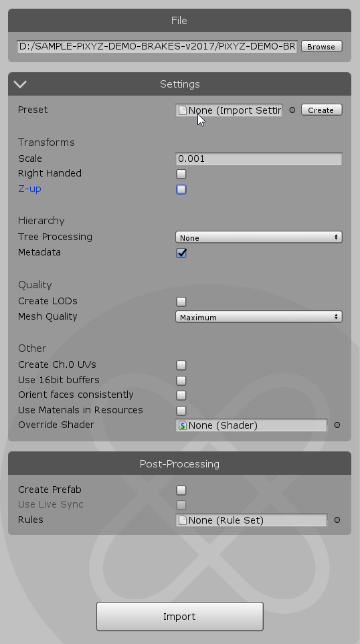Collapse the Settings section chevron
Viewport: 360px width, 644px height.
(x=19, y=84)
